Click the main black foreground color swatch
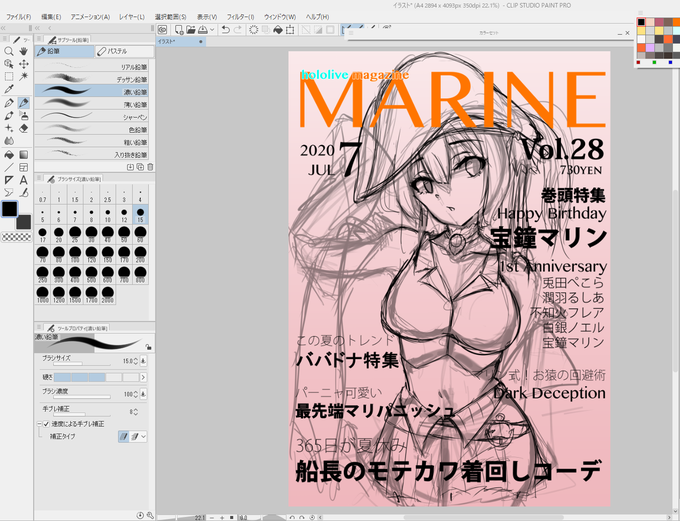The image size is (680, 521). point(9,209)
